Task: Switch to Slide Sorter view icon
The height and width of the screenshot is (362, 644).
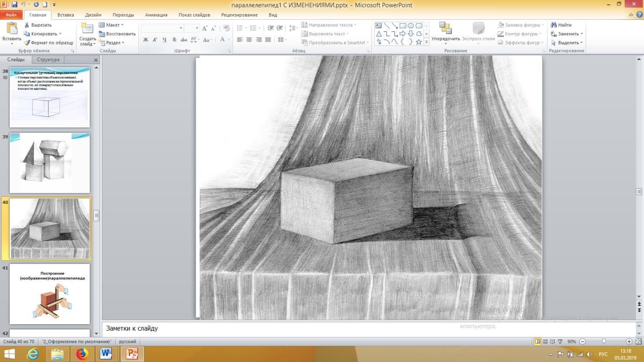Action: pos(545,342)
